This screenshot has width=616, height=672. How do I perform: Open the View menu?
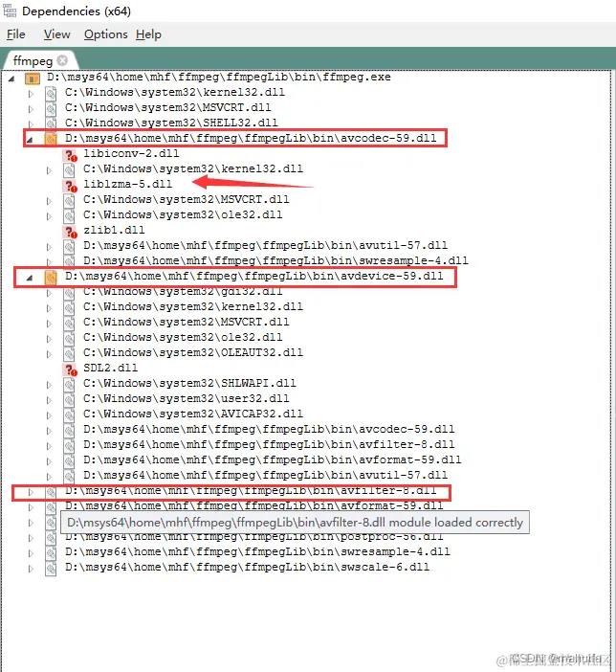click(x=56, y=34)
